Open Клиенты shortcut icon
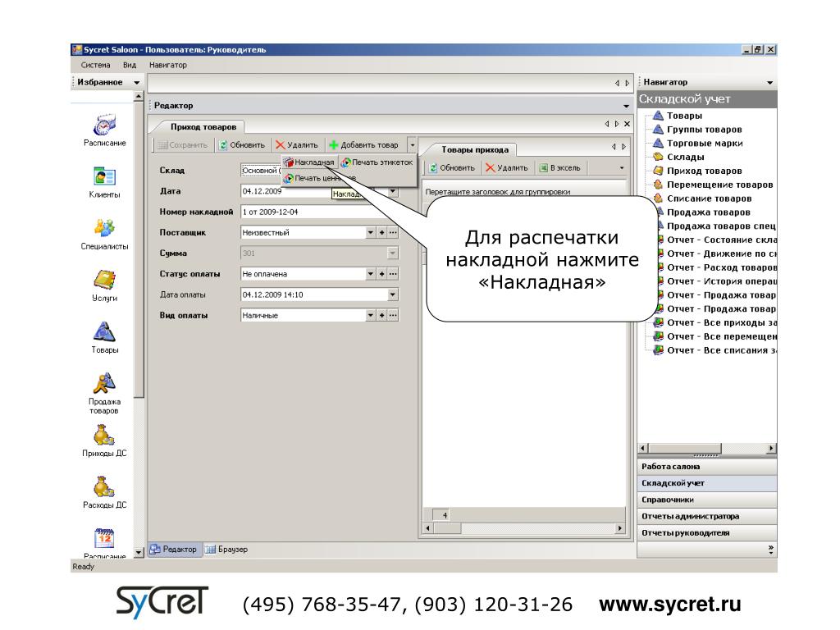Viewport: 840px width, 630px height. click(104, 176)
